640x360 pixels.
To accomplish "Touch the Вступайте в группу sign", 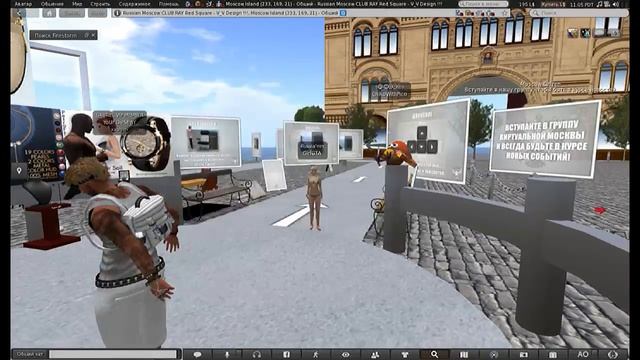I will 545,139.
